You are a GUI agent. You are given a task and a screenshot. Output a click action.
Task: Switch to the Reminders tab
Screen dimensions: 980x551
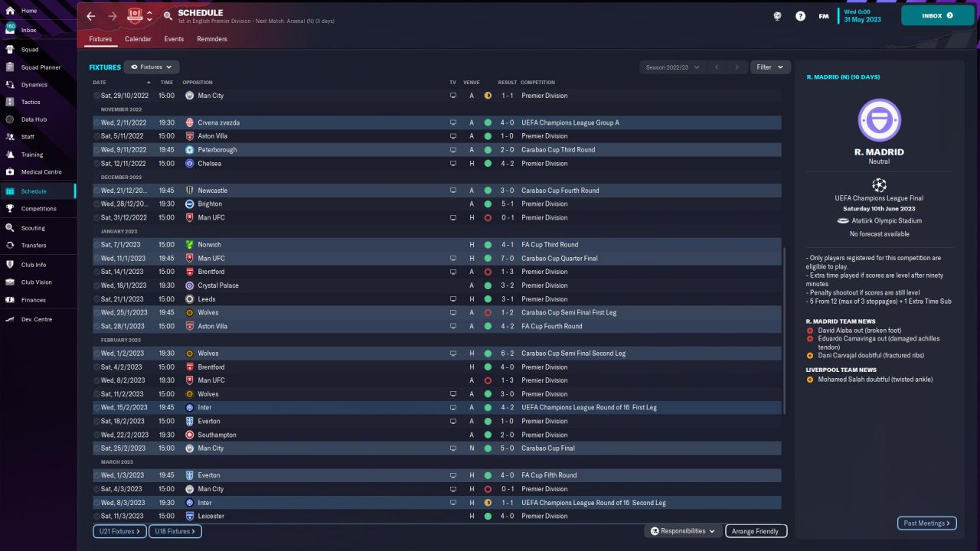pos(212,39)
